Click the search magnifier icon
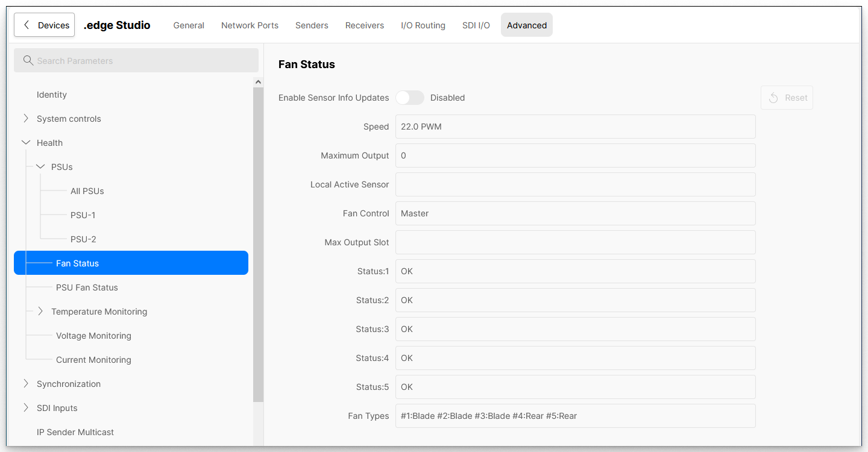This screenshot has width=868, height=452. (28, 61)
